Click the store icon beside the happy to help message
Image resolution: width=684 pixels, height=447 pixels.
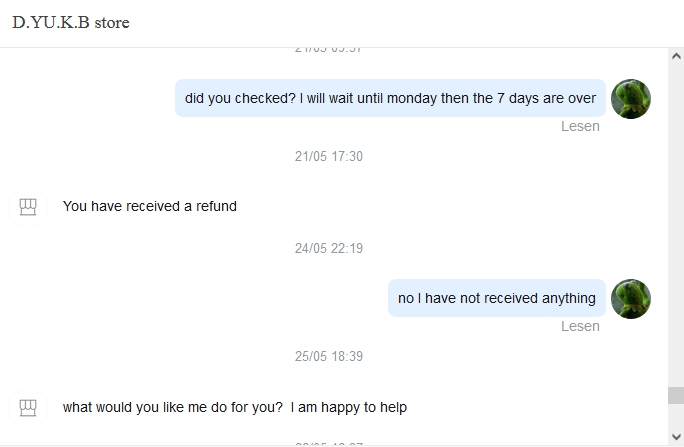click(x=28, y=407)
